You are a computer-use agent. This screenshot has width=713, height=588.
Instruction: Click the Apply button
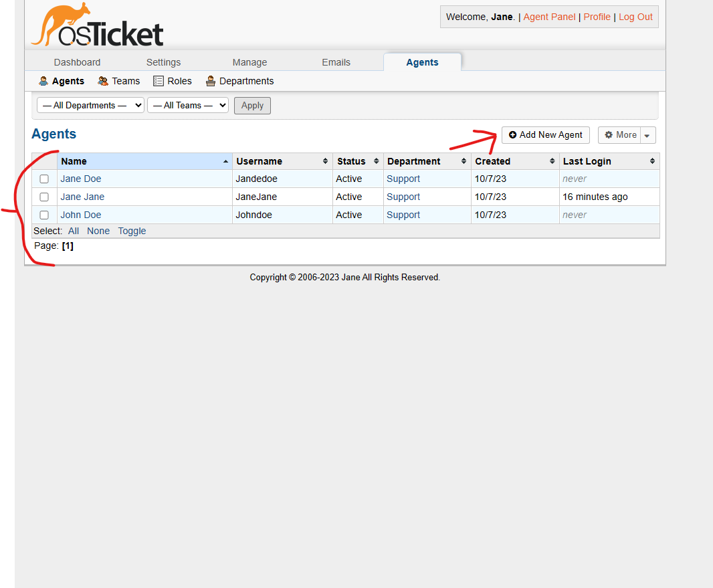pos(252,105)
